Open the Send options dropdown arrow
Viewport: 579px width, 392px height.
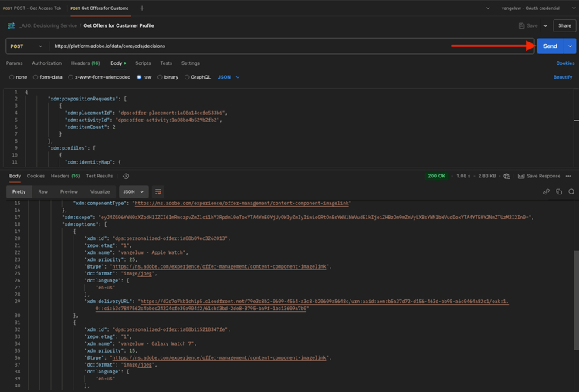click(570, 46)
